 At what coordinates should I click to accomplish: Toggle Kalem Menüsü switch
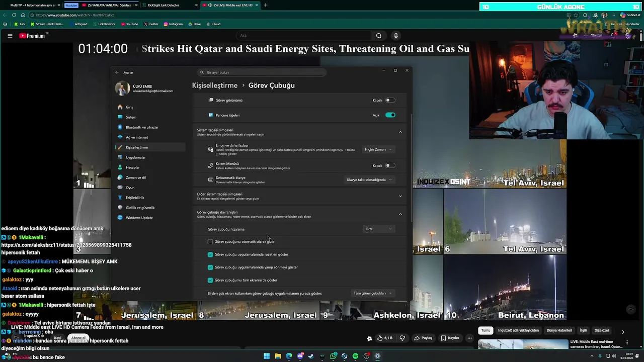coord(390,165)
